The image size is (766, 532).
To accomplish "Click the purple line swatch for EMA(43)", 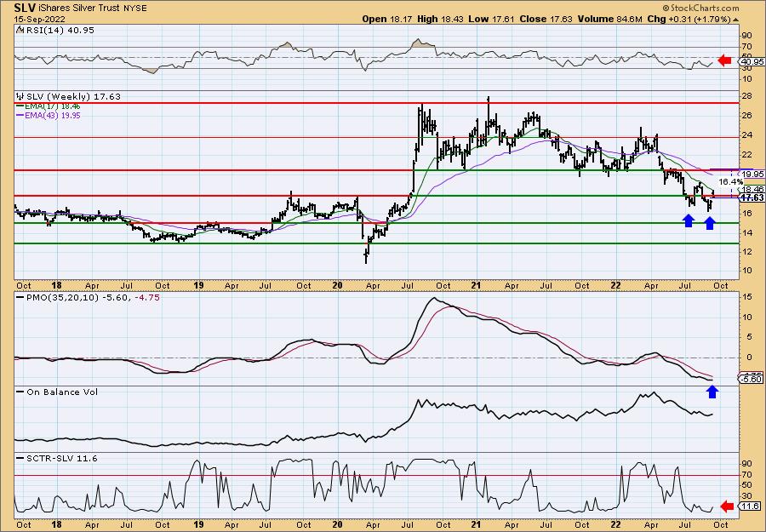I will (x=20, y=115).
